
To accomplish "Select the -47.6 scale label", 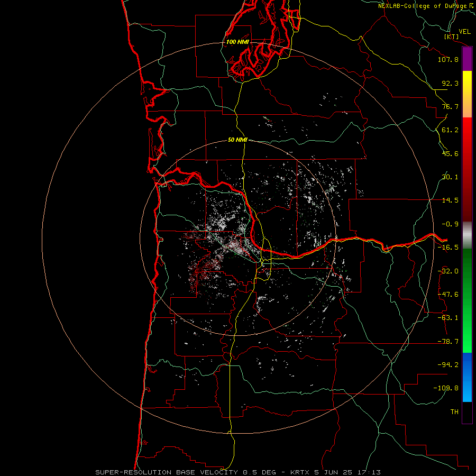I will click(x=448, y=295).
